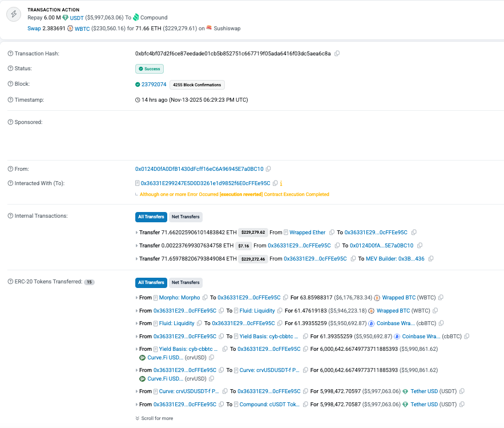Image resolution: width=504 pixels, height=428 pixels.
Task: Click the green Success status badge
Action: (x=150, y=69)
